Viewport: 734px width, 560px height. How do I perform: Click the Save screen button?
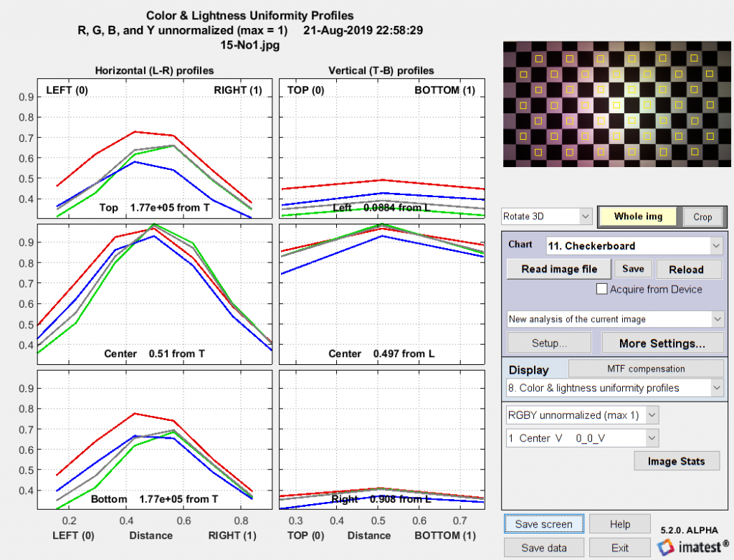tap(544, 524)
